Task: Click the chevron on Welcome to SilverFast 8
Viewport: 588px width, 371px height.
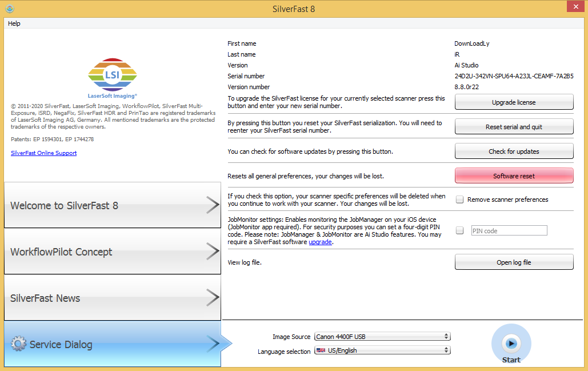Action: [213, 205]
